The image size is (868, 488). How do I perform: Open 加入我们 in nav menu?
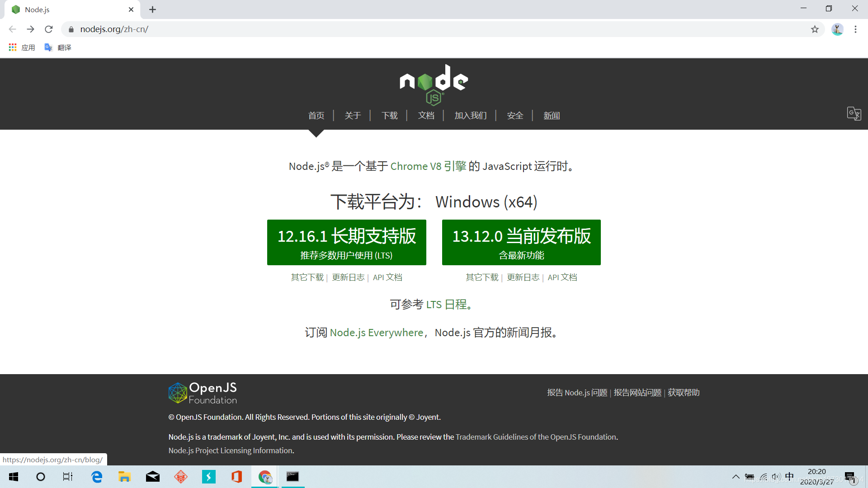click(471, 116)
